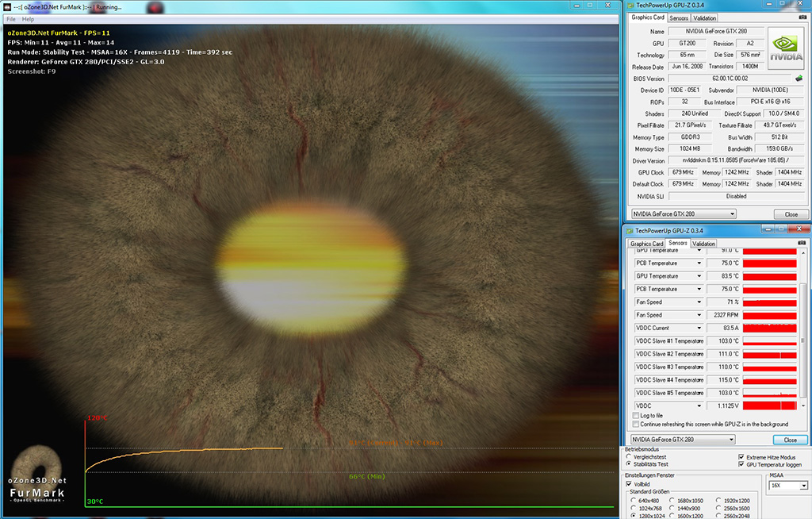Click the title bar icon of the upper GPU-Z window

(x=630, y=6)
